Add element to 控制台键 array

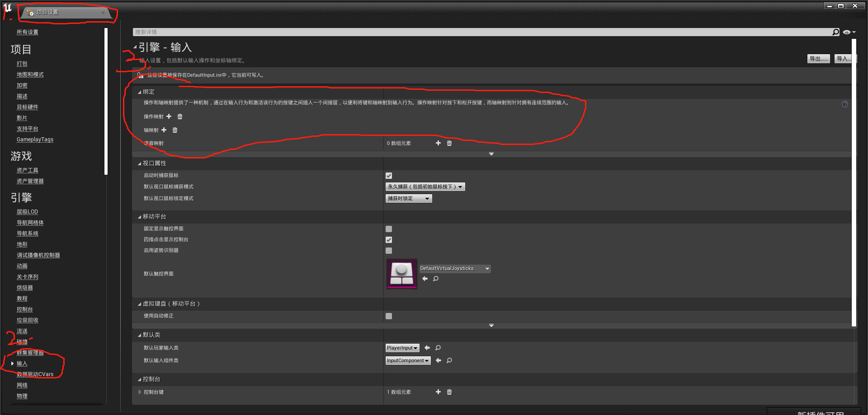tap(438, 392)
